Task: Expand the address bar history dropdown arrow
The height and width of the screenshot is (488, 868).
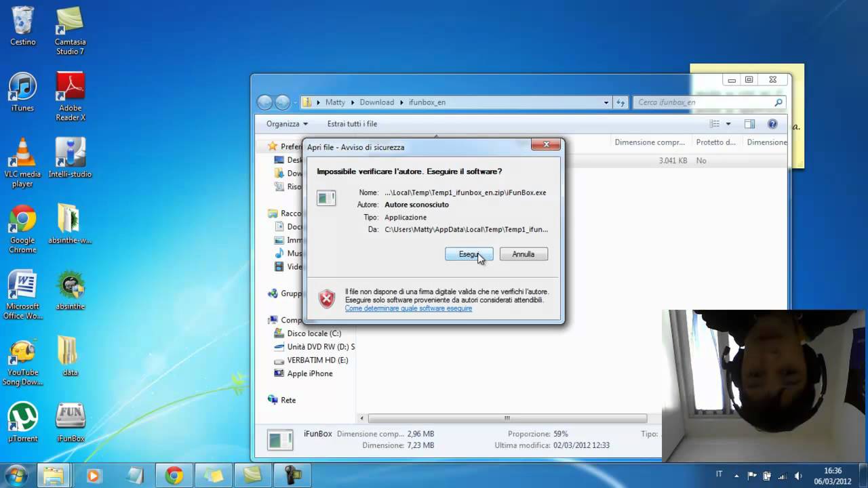Action: pyautogui.click(x=606, y=102)
